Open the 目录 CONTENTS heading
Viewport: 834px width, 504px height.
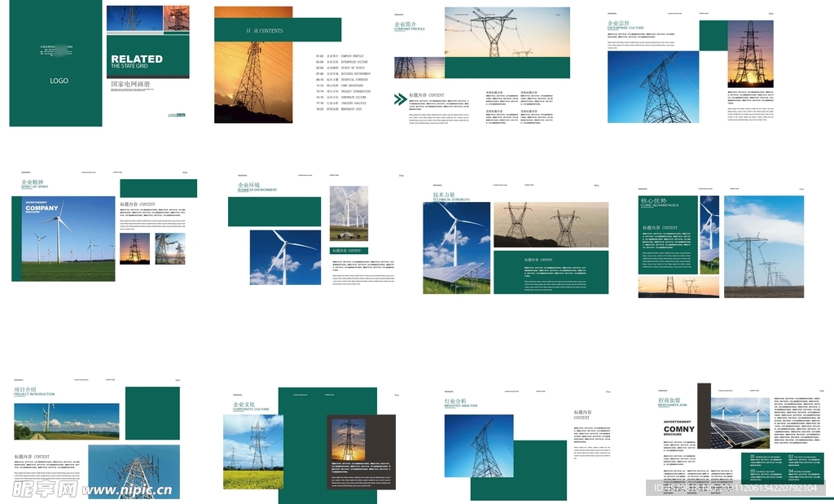[265, 31]
